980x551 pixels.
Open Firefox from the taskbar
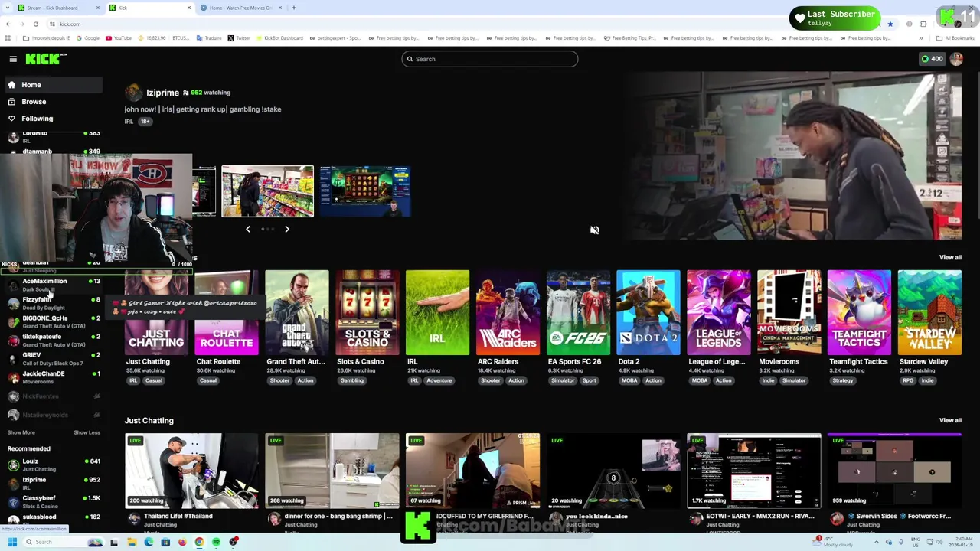182,542
